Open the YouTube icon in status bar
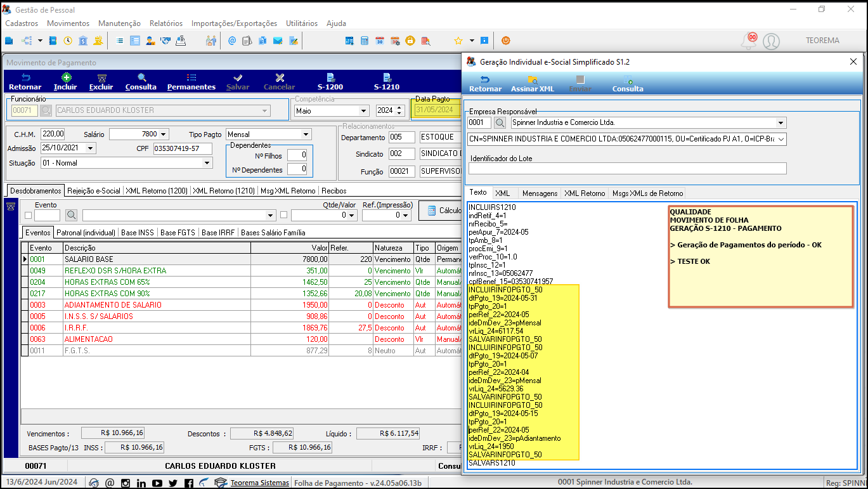The image size is (868, 489). coord(157,483)
